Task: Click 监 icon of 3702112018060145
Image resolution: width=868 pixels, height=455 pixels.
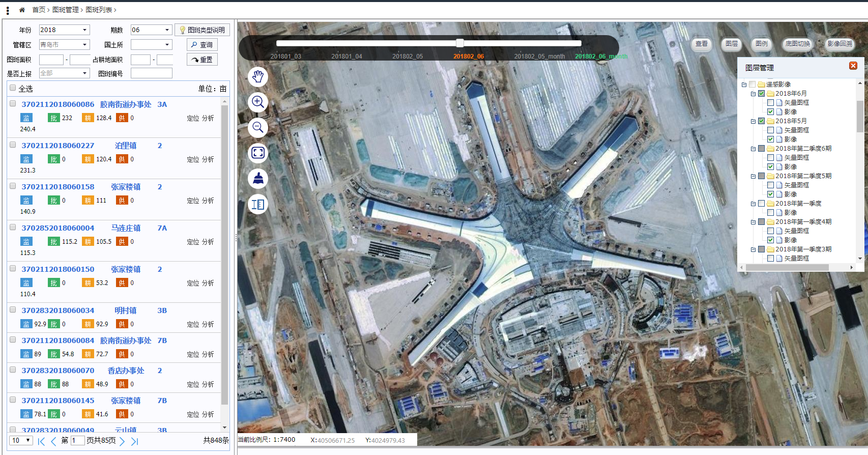Action: tap(26, 414)
